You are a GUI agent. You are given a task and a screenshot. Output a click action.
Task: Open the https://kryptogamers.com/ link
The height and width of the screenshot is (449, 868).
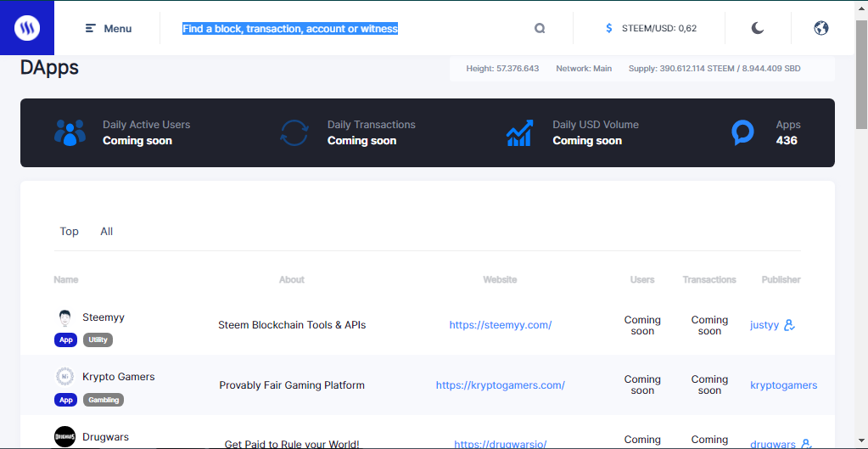coord(501,385)
